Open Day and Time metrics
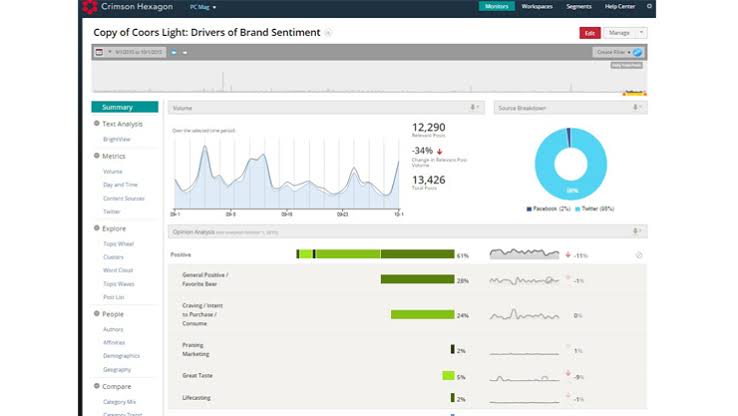 (120, 185)
